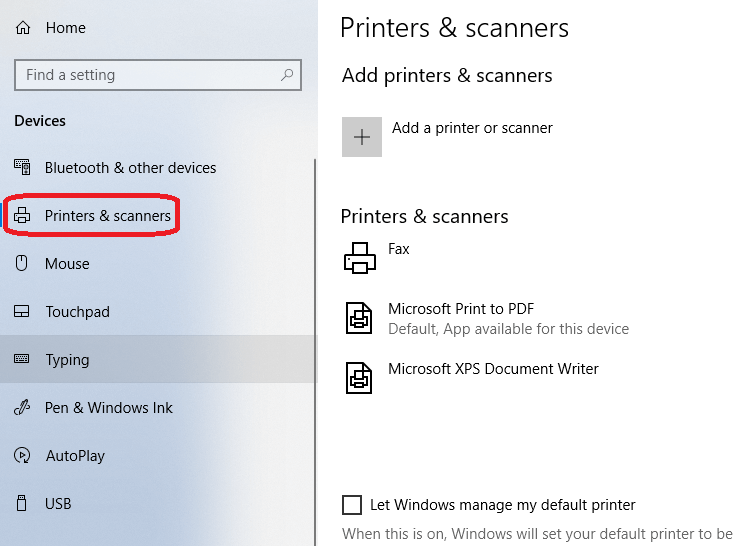Viewport: 742px width, 546px height.
Task: Check Let Windows manage my default printer
Action: [352, 505]
